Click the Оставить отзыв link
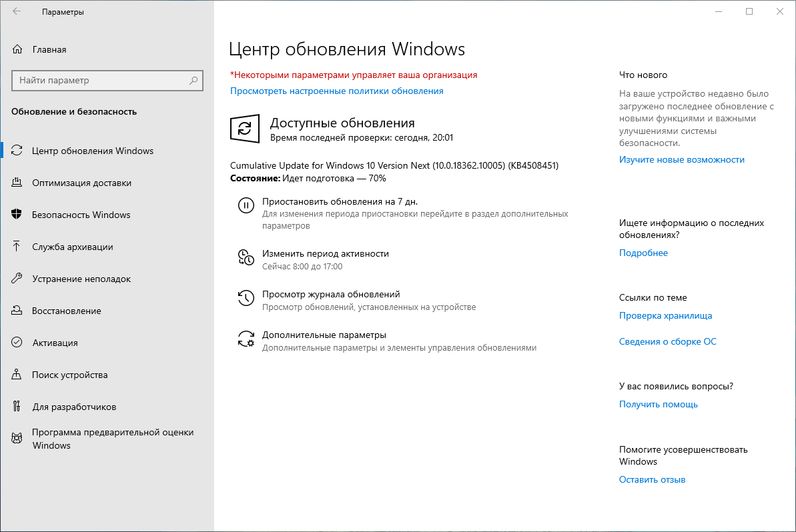 pos(652,479)
